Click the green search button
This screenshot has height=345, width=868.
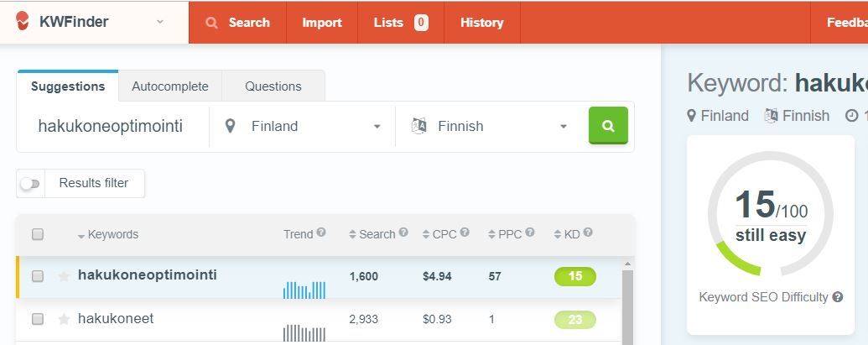[608, 126]
